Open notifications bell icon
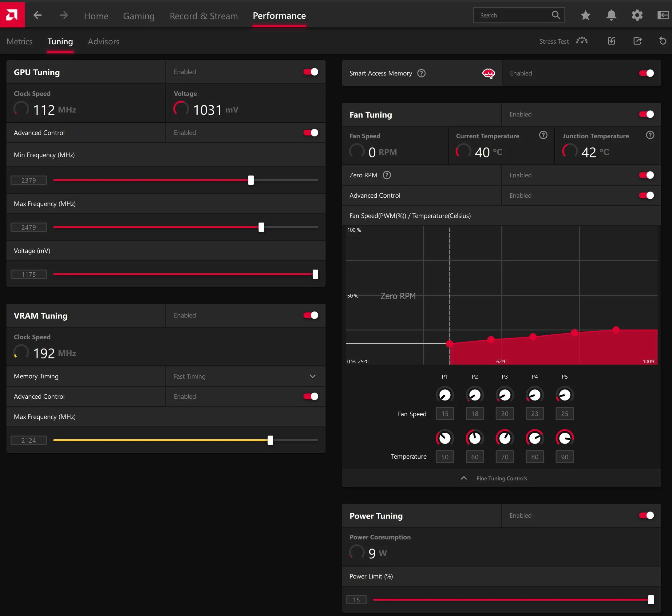This screenshot has width=672, height=616. tap(611, 15)
